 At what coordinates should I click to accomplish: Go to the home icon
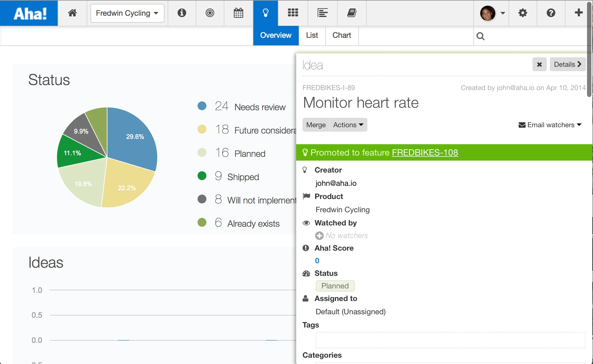coord(72,13)
